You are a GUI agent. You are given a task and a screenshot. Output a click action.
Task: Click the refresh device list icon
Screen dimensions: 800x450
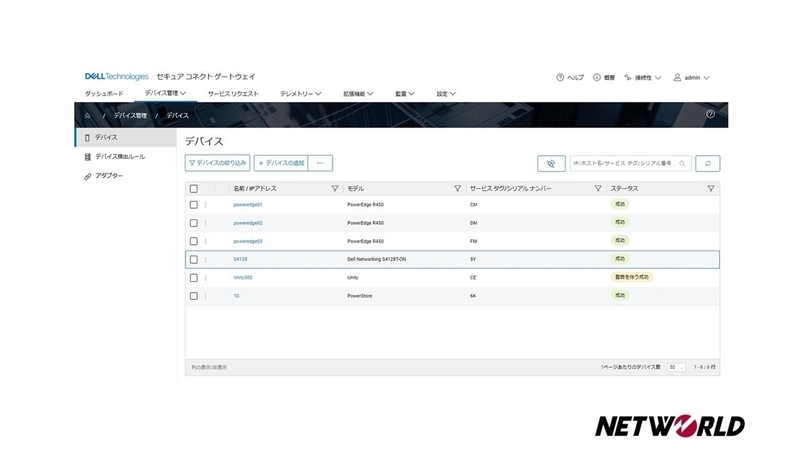point(708,163)
